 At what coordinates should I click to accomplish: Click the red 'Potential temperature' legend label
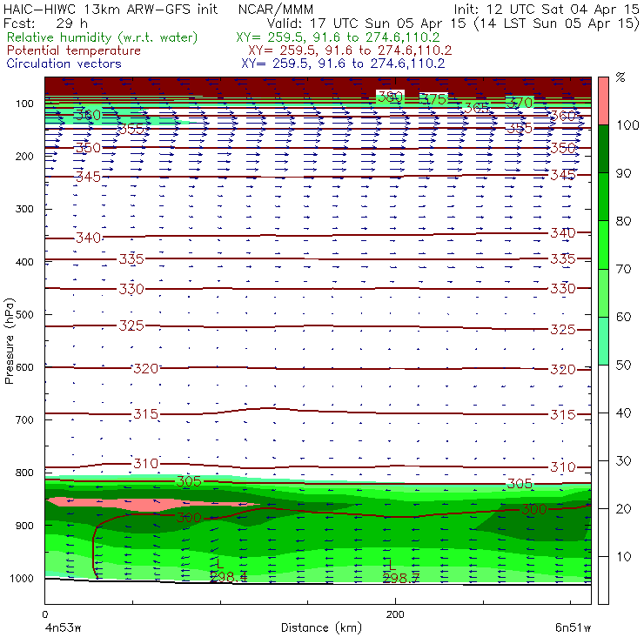click(x=74, y=50)
